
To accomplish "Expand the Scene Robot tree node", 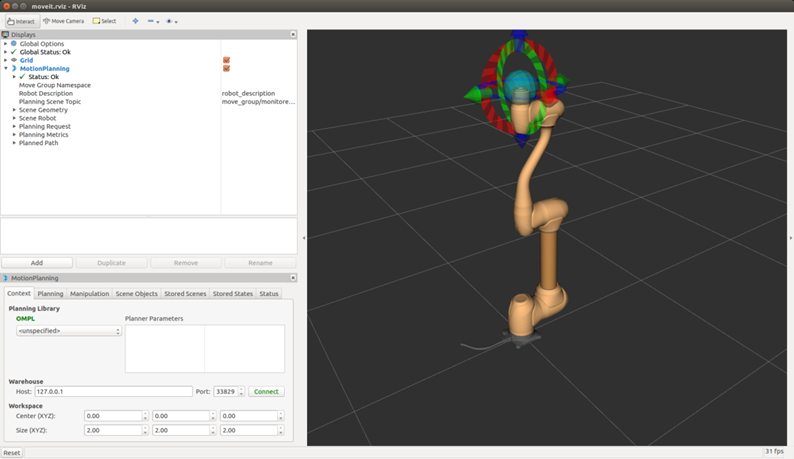I will (14, 118).
